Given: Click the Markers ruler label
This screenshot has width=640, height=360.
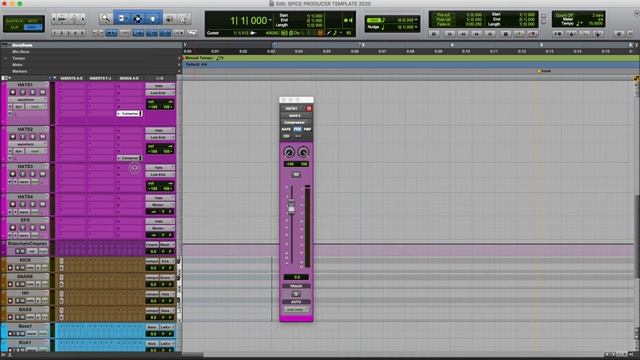Looking at the screenshot, I should 20,71.
